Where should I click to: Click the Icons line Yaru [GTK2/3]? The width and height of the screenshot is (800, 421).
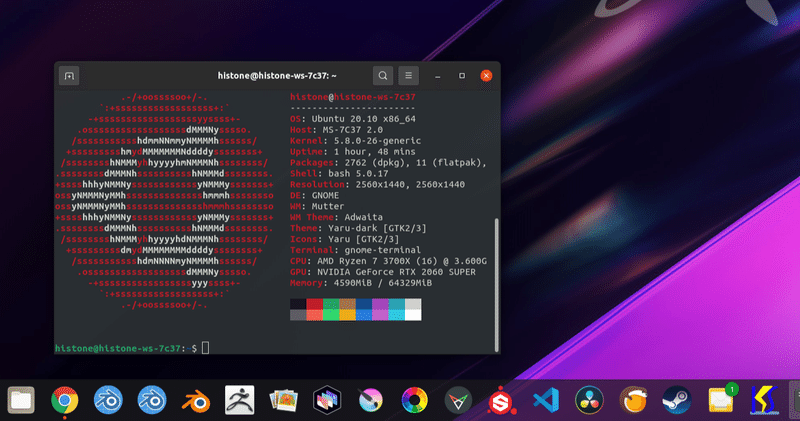click(344, 239)
